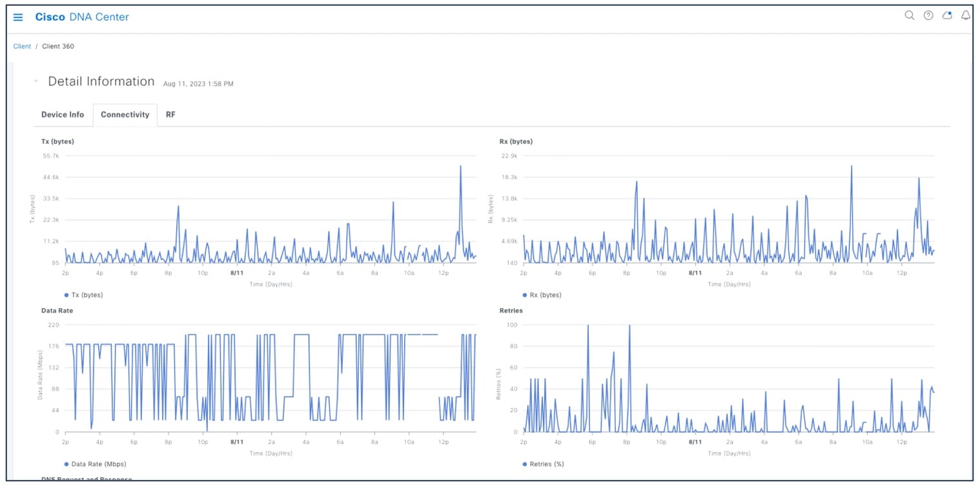Click the 13.8k label on Rx chart

(x=509, y=198)
